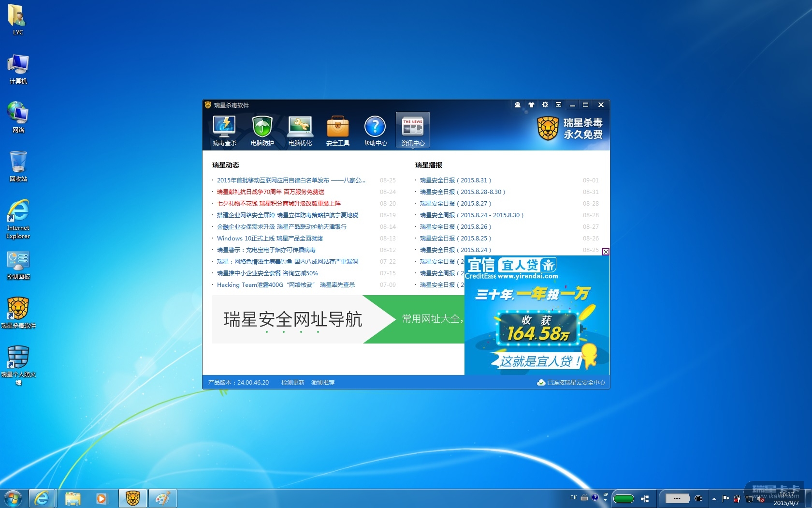Screen dimensions: 812x508
Task: Open Windows 10正式上线 news article
Action: (269, 239)
